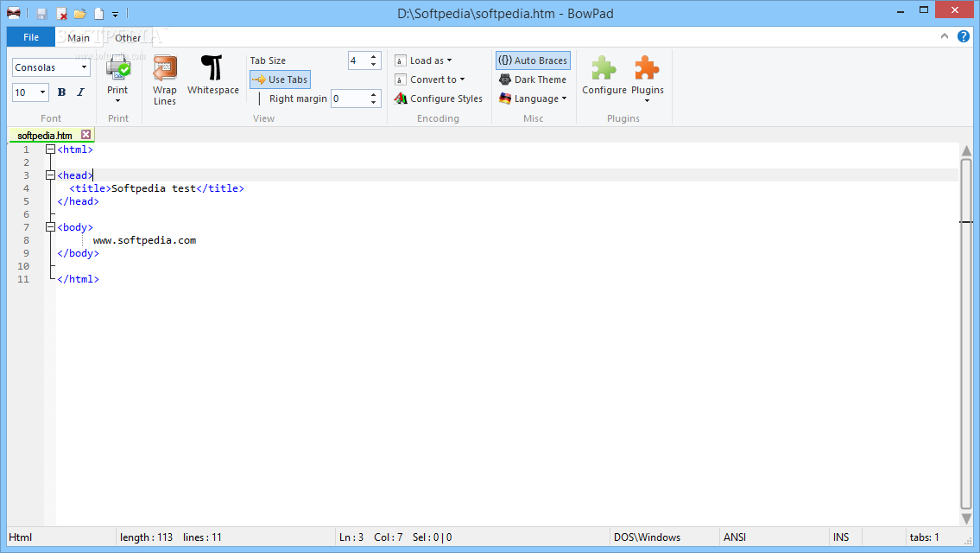The image size is (980, 553).
Task: Click the length : 113 status entry
Action: 146,537
